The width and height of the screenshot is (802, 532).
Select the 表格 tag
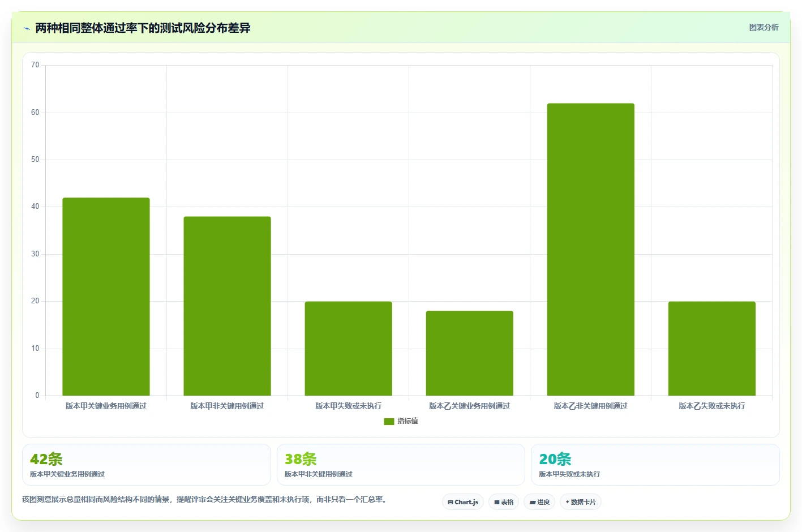[x=504, y=502]
